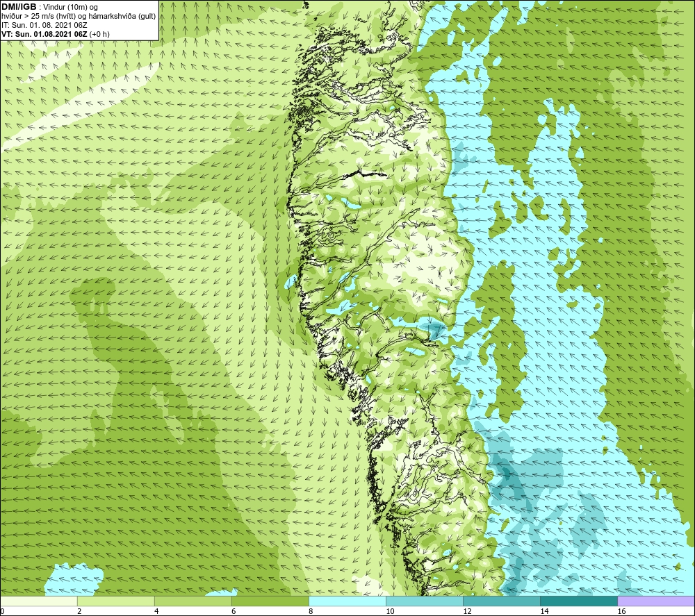Pick the purple above-16 m/s swatch
Viewport: 695px width, 616px height.
[x=656, y=601]
